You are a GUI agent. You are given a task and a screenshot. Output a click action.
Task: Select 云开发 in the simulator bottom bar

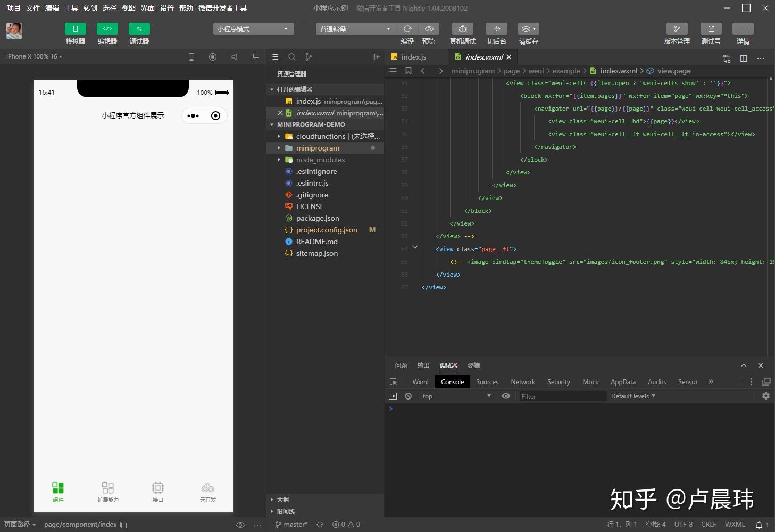pyautogui.click(x=207, y=491)
